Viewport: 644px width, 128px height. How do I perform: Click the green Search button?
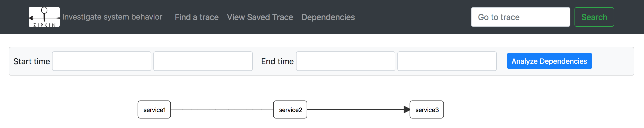(594, 17)
